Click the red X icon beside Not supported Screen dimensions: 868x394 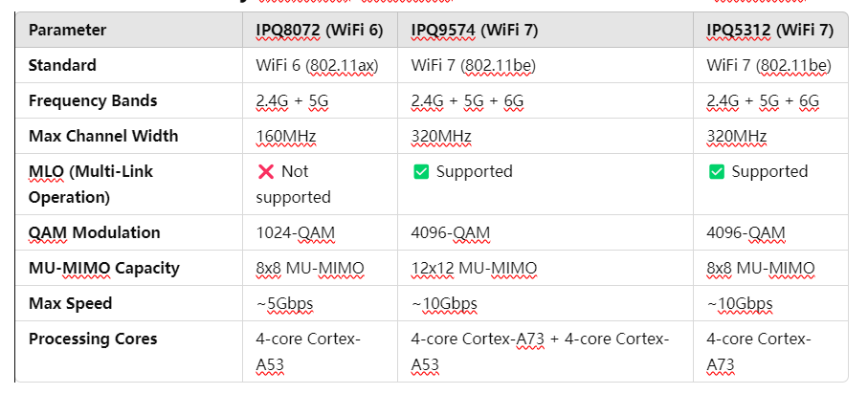pyautogui.click(x=265, y=172)
